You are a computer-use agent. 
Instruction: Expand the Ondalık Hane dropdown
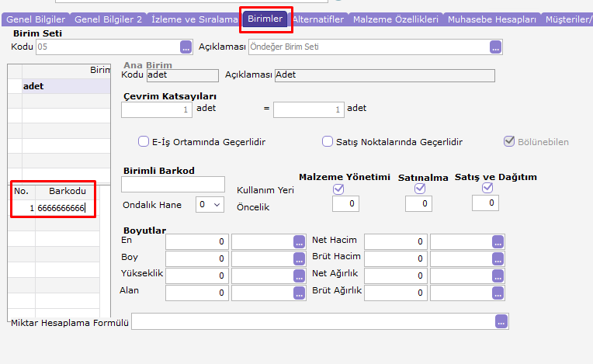[x=210, y=205]
